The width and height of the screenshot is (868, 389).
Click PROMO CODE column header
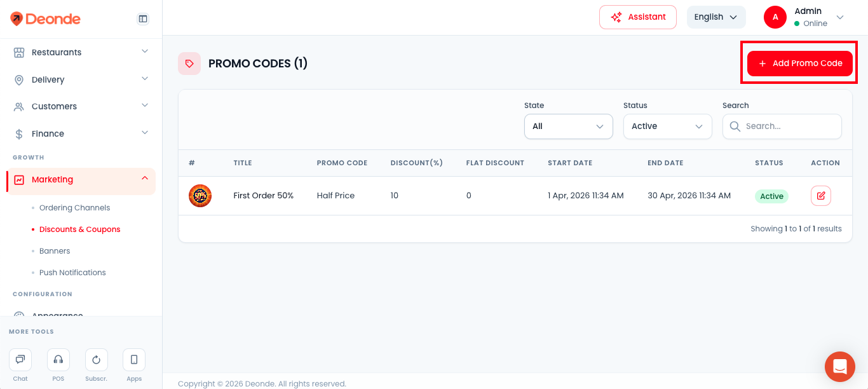point(342,163)
